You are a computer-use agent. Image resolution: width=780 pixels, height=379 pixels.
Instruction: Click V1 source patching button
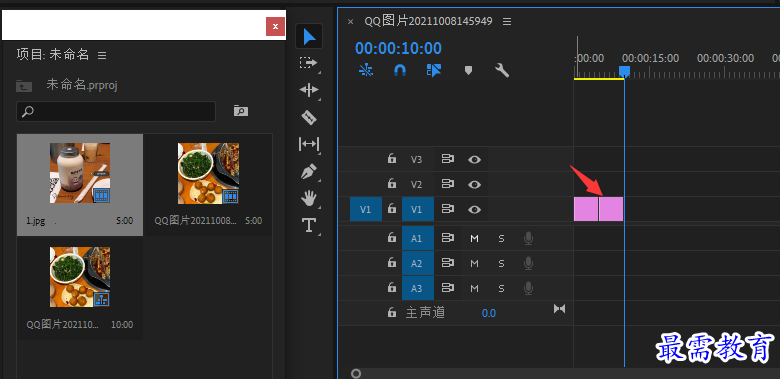point(366,209)
